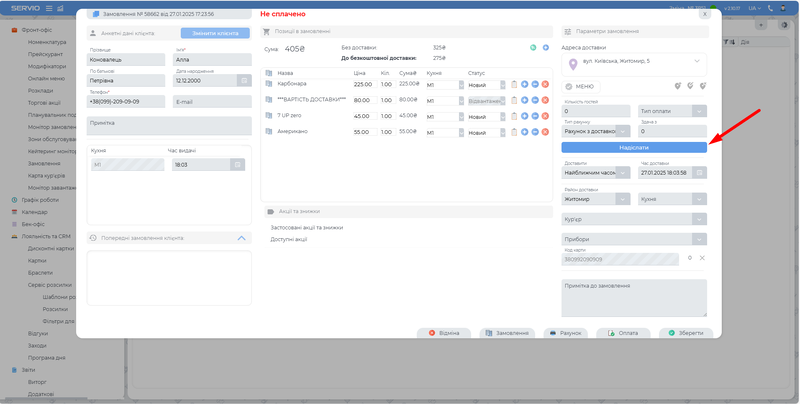The image size is (800, 404).
Task: Click the blue minus icon for 7 UP zero
Action: point(535,116)
